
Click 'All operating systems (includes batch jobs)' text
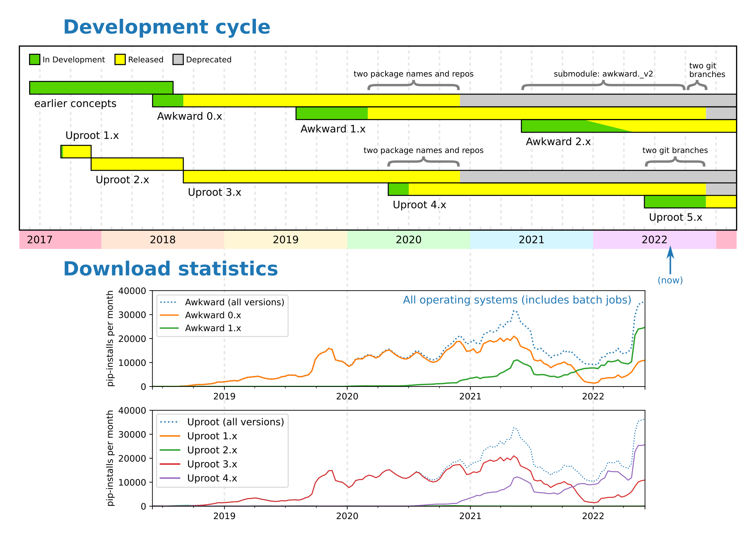(x=517, y=300)
